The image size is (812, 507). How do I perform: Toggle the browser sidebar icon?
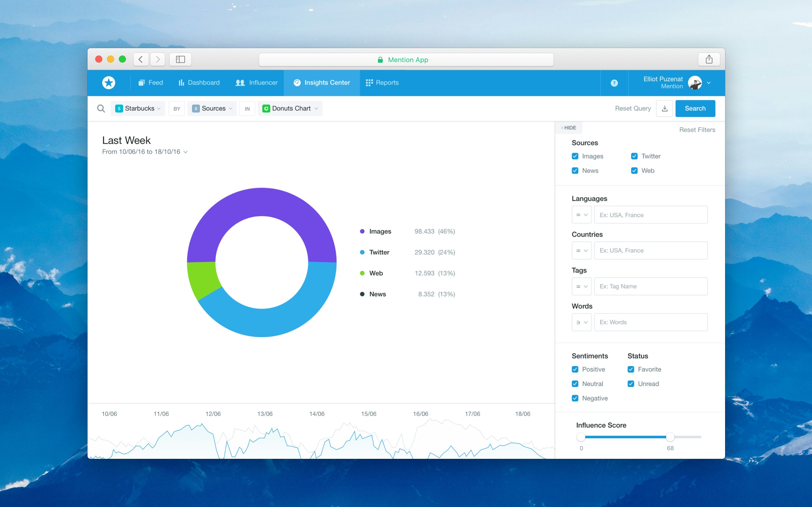pyautogui.click(x=180, y=59)
